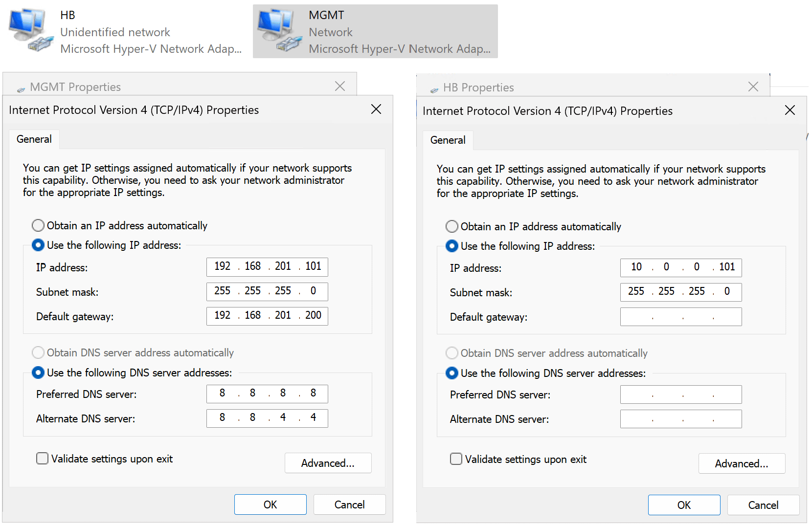Tick Validate settings upon exit for HB

(456, 459)
